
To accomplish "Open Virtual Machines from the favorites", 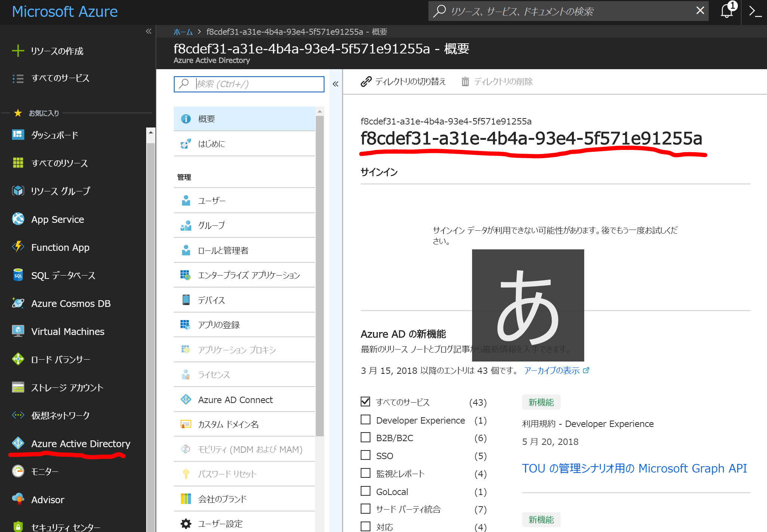I will coord(67,331).
